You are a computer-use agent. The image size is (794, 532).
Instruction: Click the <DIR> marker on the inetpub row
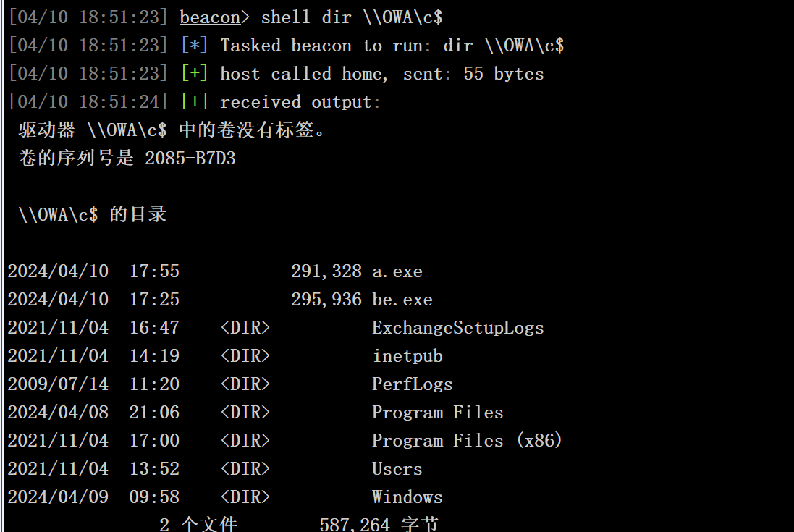[245, 356]
